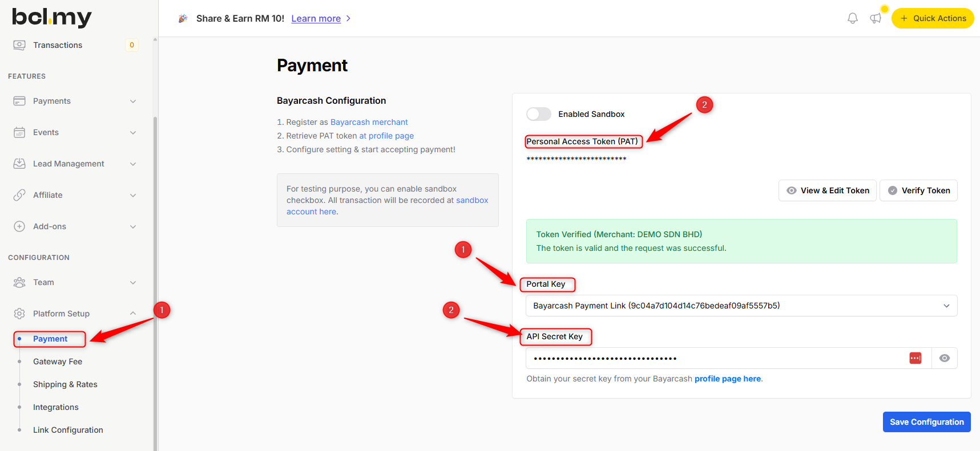Click the red password manager icon

click(915, 358)
